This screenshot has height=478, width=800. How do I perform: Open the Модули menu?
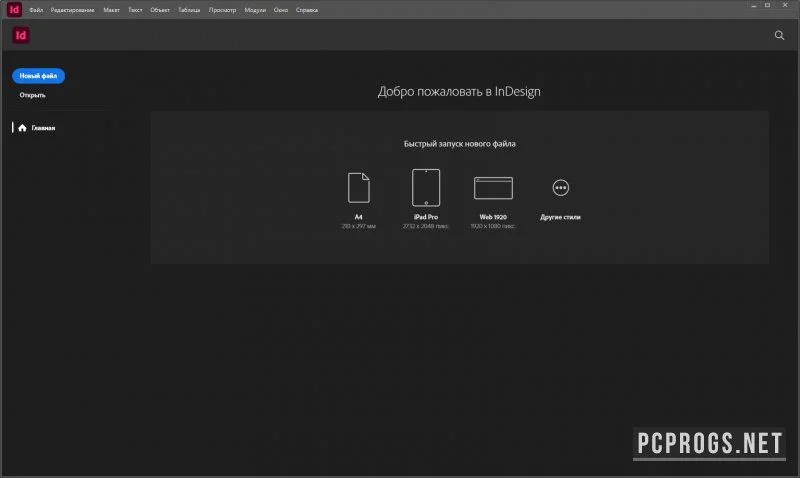coord(255,10)
